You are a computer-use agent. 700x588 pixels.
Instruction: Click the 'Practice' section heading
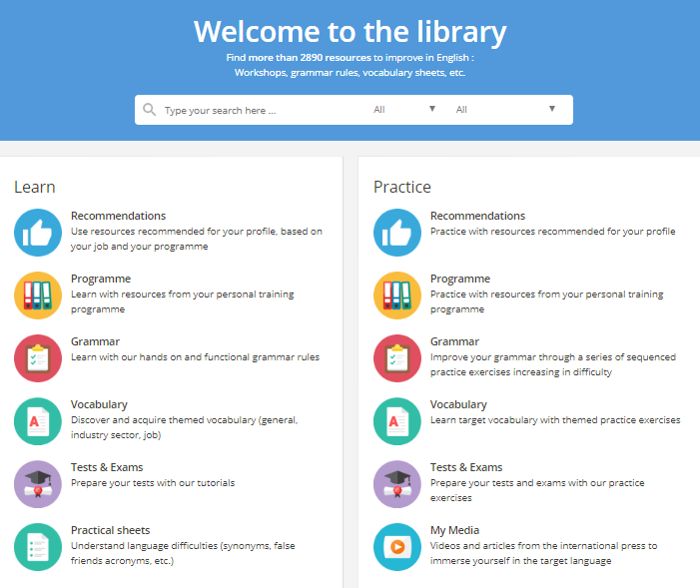[402, 187]
